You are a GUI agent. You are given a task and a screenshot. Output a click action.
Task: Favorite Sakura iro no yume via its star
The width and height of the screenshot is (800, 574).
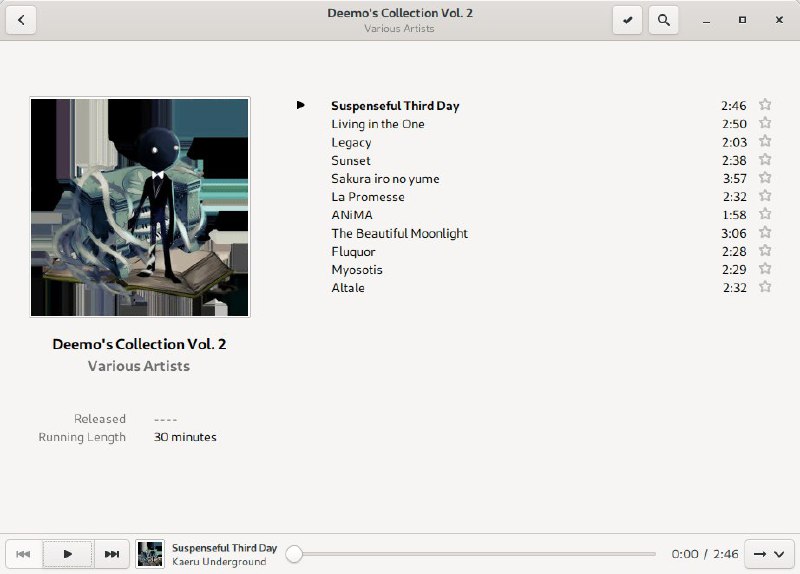coord(765,178)
